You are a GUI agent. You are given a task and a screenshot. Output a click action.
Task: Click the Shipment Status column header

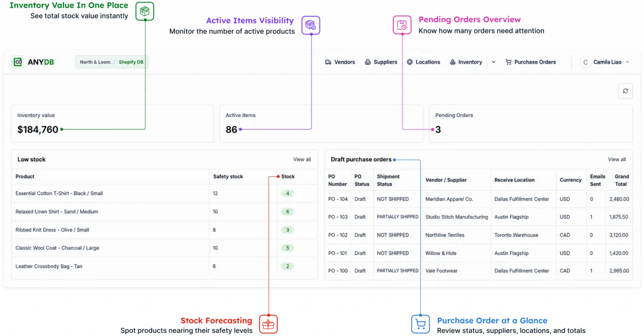[388, 181]
